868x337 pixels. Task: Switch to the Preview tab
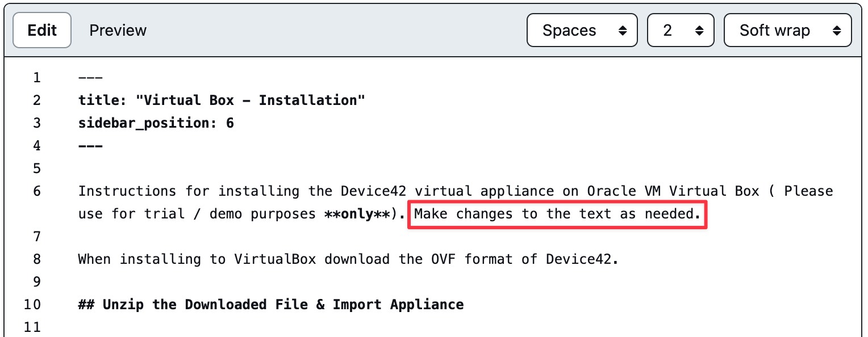[x=118, y=30]
